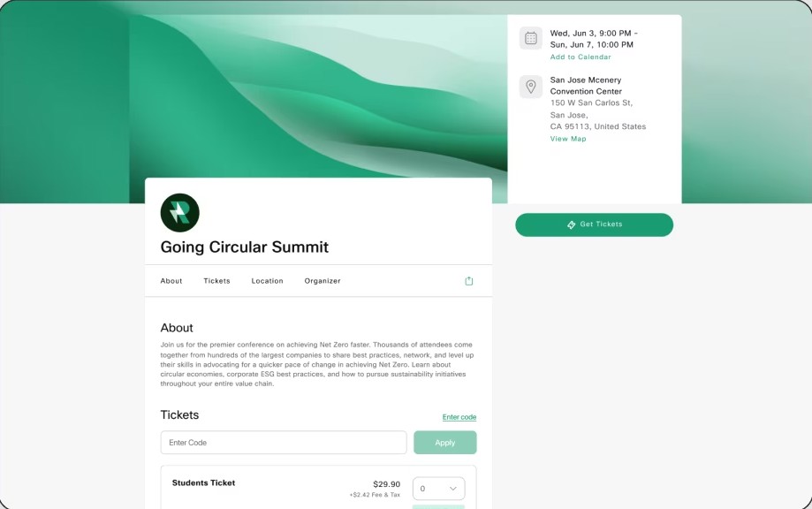This screenshot has height=509, width=812.
Task: Go to the Tickets tab
Action: [x=216, y=281]
